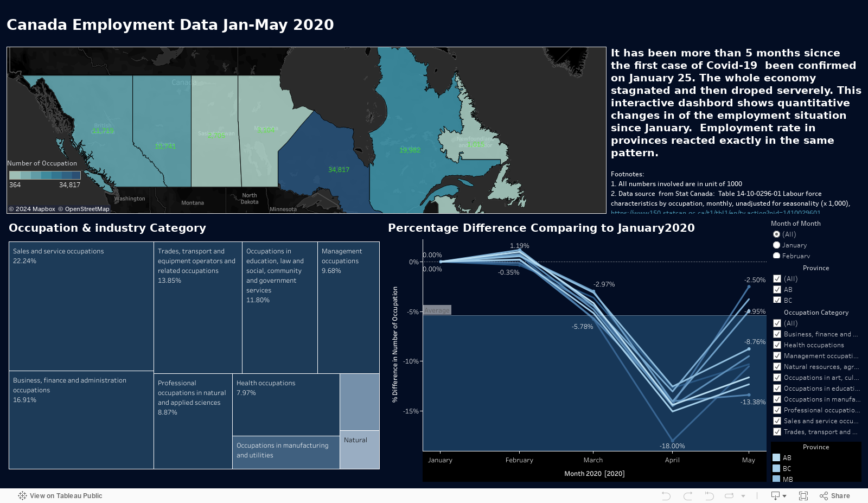
Task: Click the MB color swatch in Province legend
Action: (x=776, y=479)
